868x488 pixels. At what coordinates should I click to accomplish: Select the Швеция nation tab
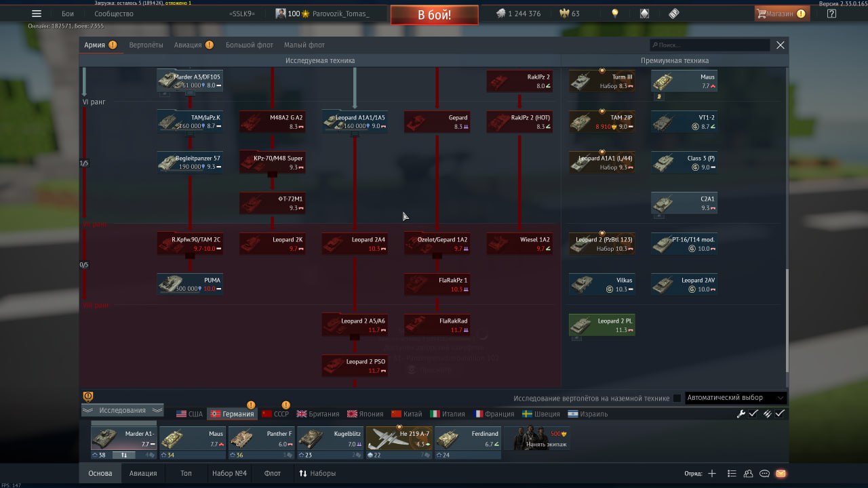[540, 413]
